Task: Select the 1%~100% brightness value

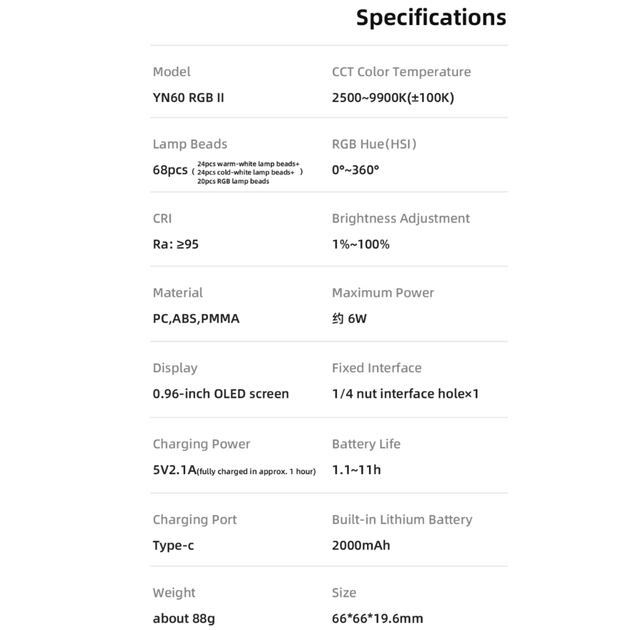Action: click(x=360, y=244)
